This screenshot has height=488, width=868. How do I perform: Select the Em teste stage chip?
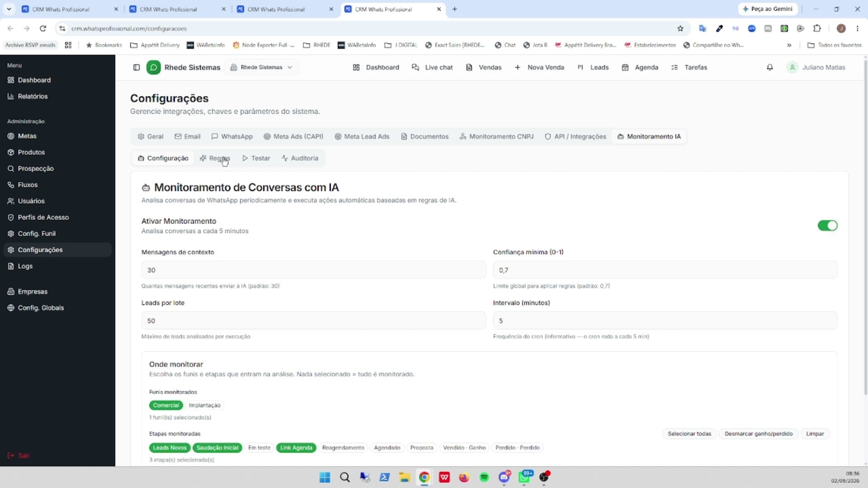tap(259, 448)
